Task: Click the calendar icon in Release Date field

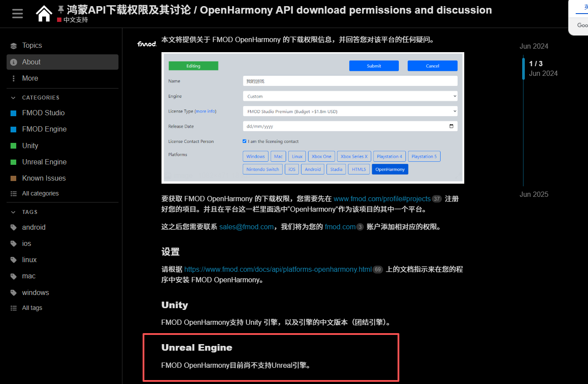Action: tap(452, 126)
